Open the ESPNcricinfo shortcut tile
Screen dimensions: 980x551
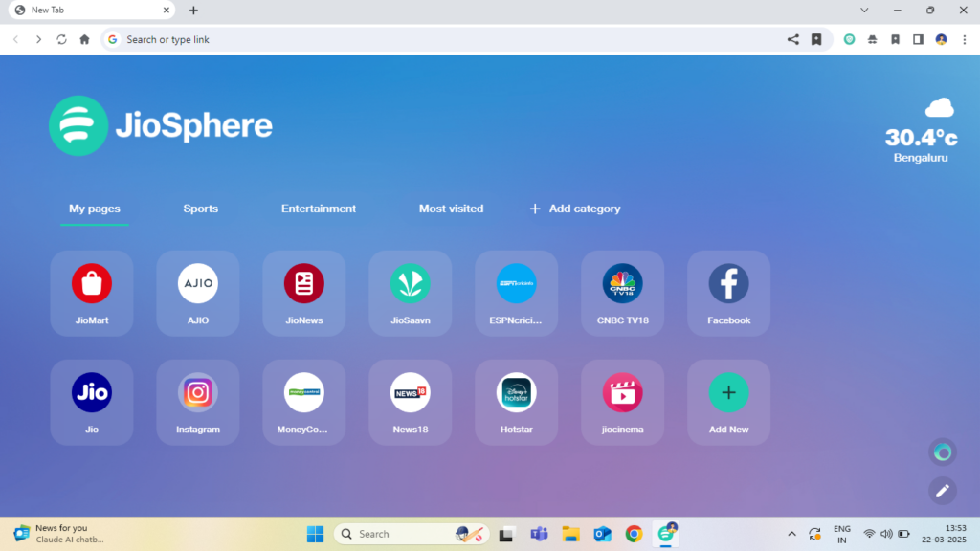(x=516, y=294)
